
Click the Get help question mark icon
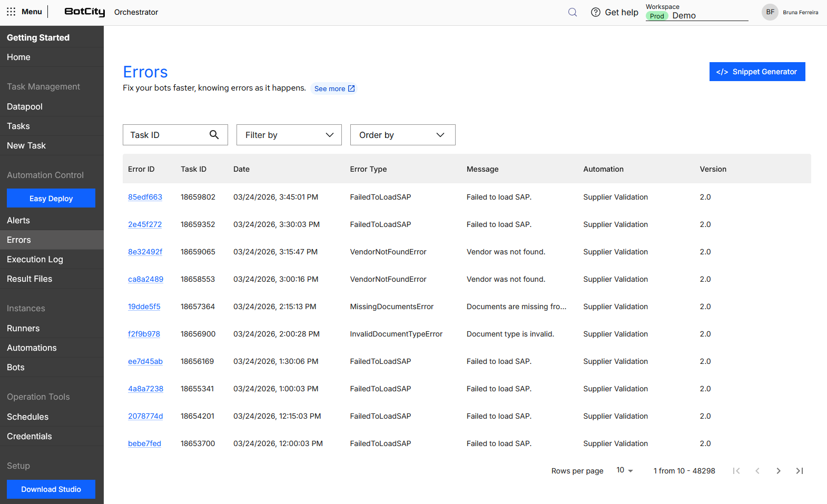tap(596, 12)
